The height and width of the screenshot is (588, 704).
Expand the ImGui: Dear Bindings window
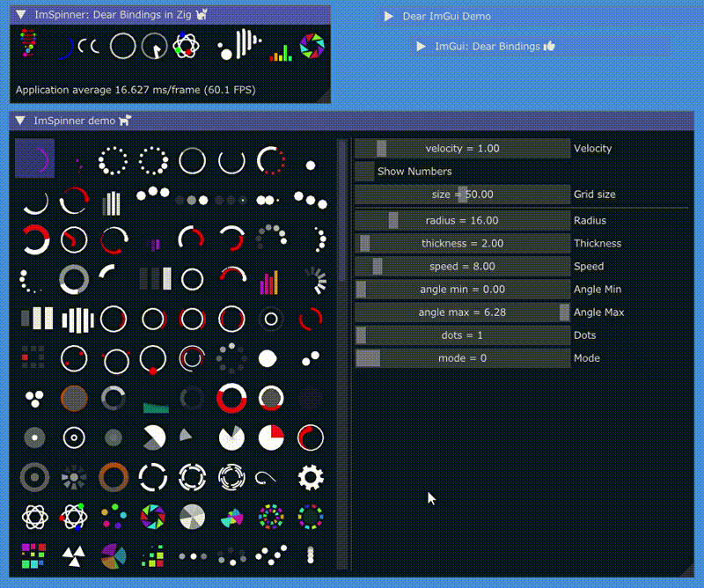click(x=422, y=47)
